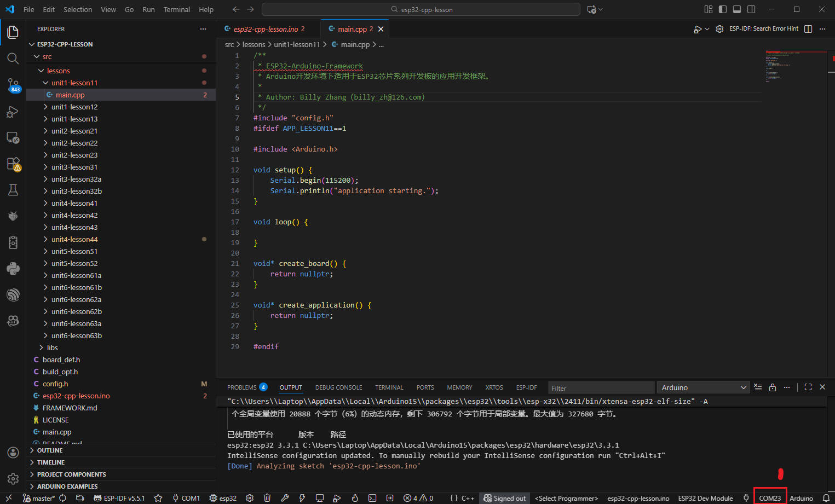Screen dimensions: 835x504
Task: Click the trash full-clean icon in status bar
Action: pos(267,498)
